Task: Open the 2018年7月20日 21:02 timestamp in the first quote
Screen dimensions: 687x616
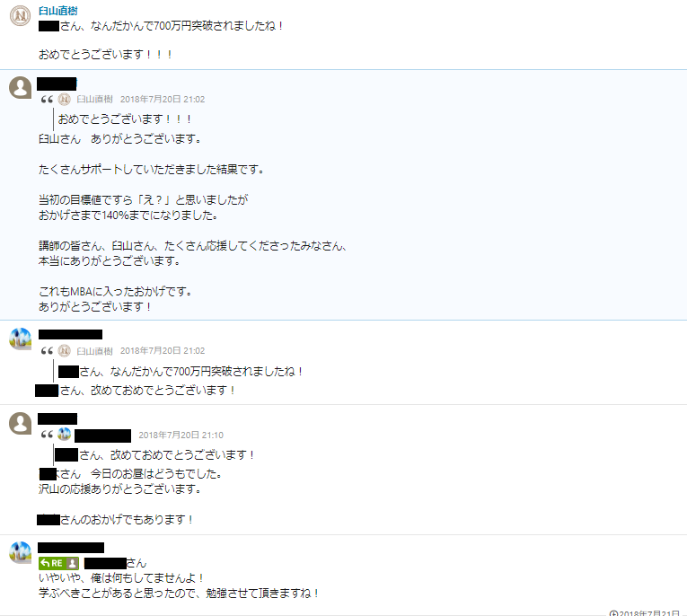Action: point(163,100)
